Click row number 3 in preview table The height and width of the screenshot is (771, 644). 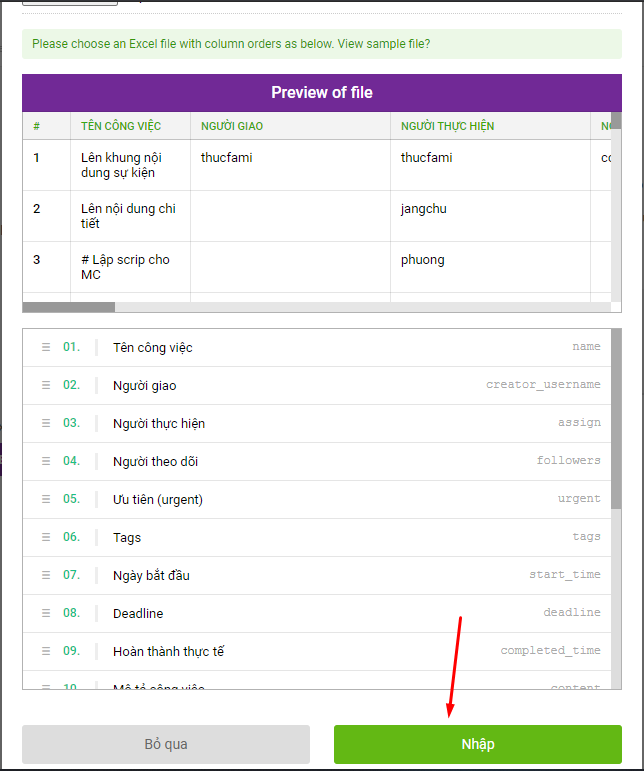tap(36, 260)
